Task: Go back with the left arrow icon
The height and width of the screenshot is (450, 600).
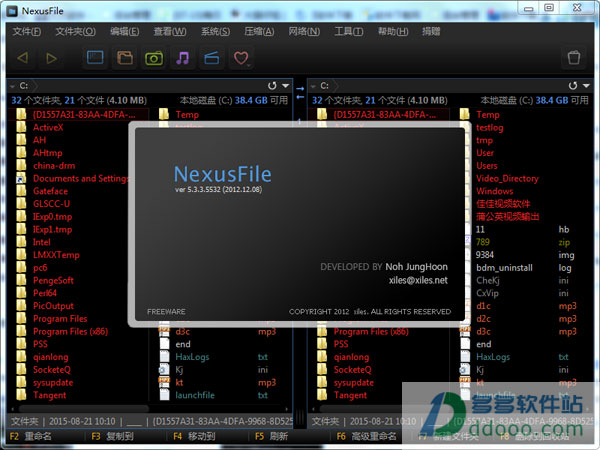Action: tap(23, 58)
